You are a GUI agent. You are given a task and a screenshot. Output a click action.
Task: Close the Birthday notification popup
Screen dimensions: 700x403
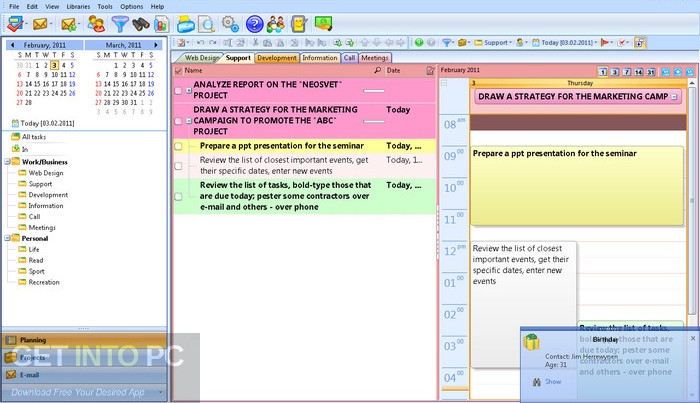(693, 339)
